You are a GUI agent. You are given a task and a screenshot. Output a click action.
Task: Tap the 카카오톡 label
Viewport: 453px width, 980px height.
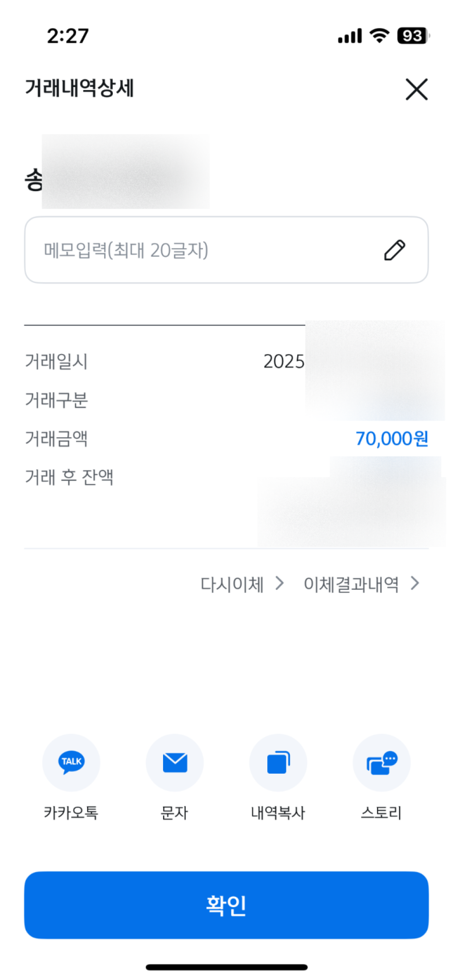tap(71, 813)
